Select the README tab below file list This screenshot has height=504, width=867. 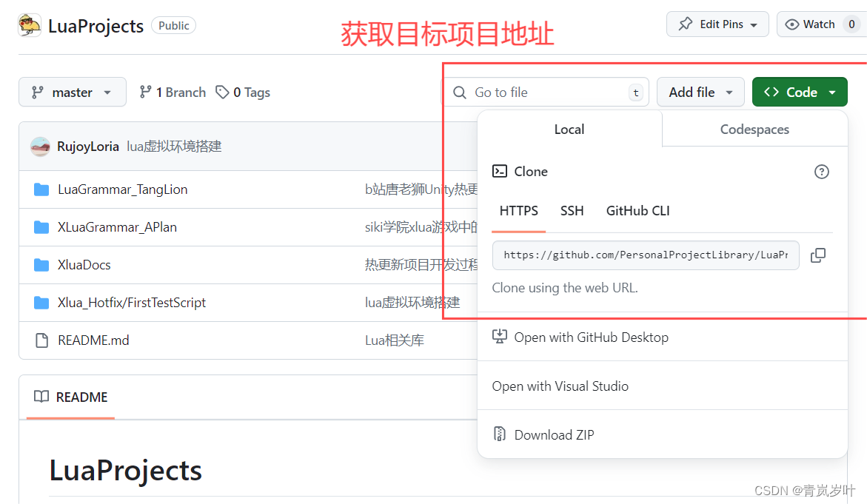pyautogui.click(x=71, y=397)
